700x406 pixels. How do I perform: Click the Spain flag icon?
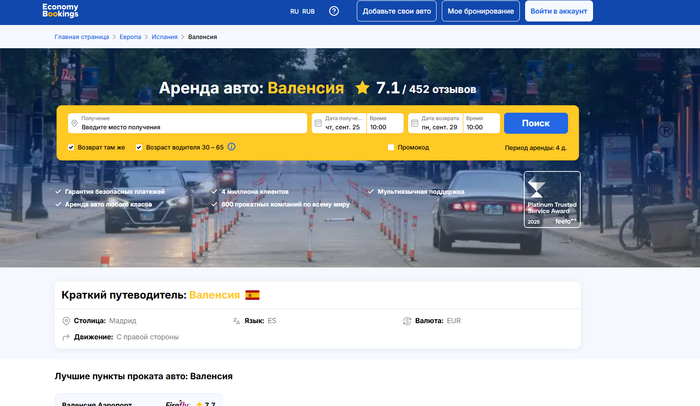[x=252, y=295]
